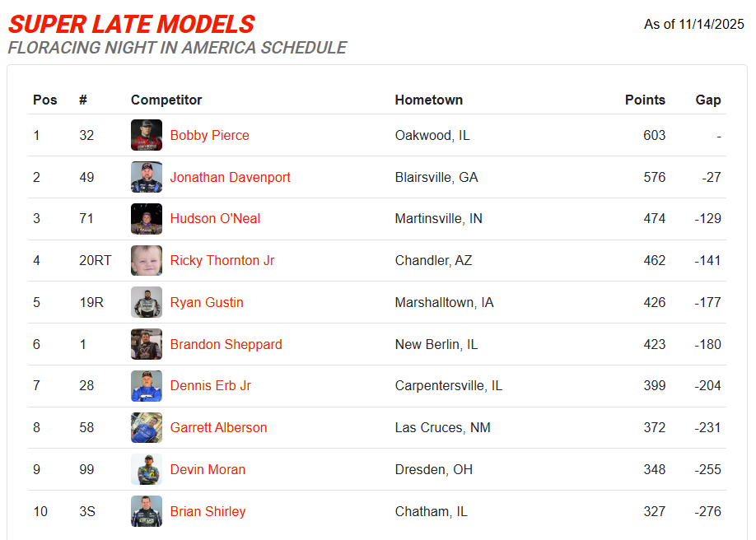Open Bobby Pierce's profile link
Viewport: 756px width, 540px height.
(x=209, y=135)
